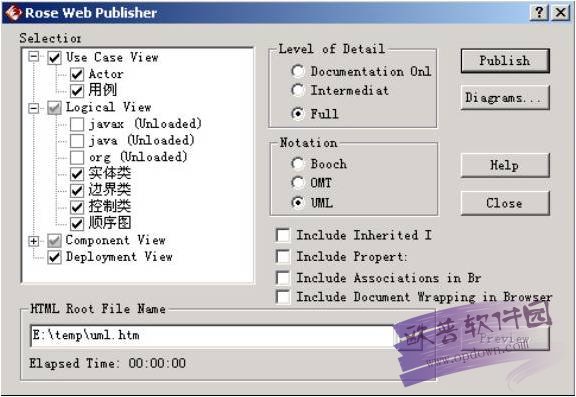Check the org (Unloaded) checkbox
The image size is (576, 397).
point(77,158)
